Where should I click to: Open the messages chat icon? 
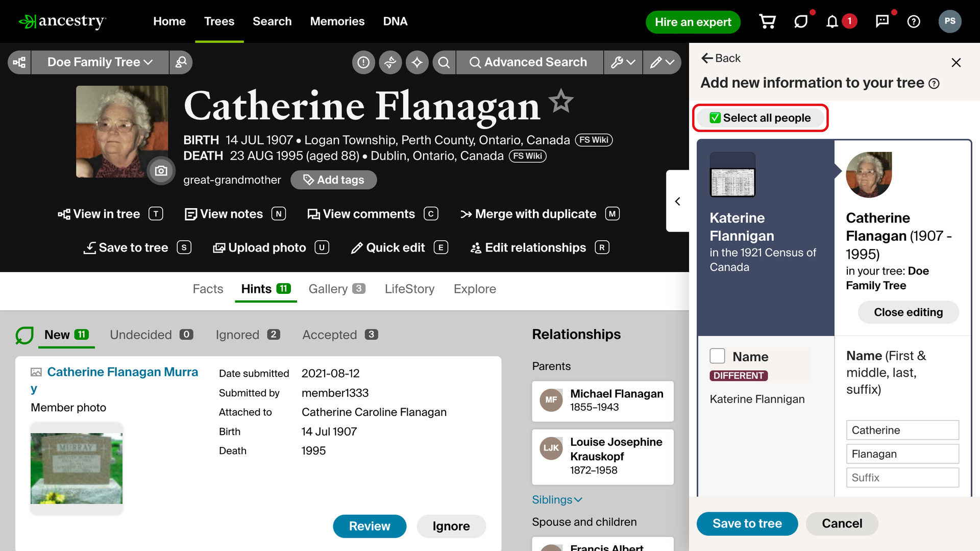pos(882,21)
